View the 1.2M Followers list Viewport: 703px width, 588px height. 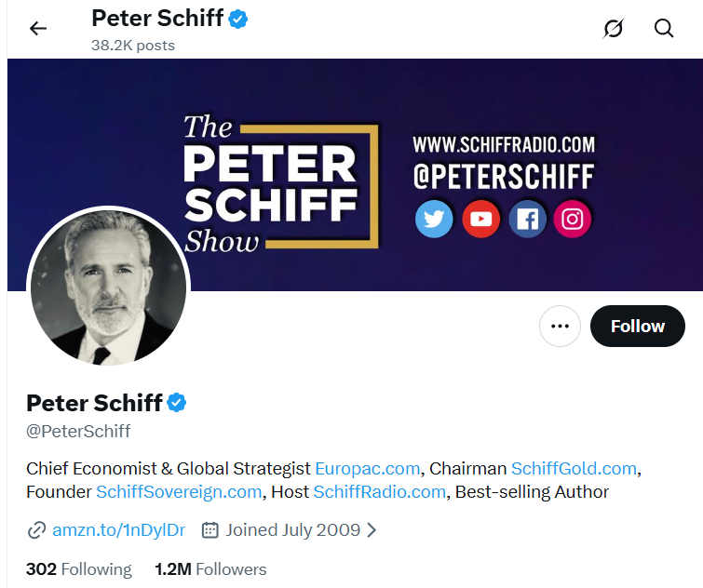(x=210, y=569)
